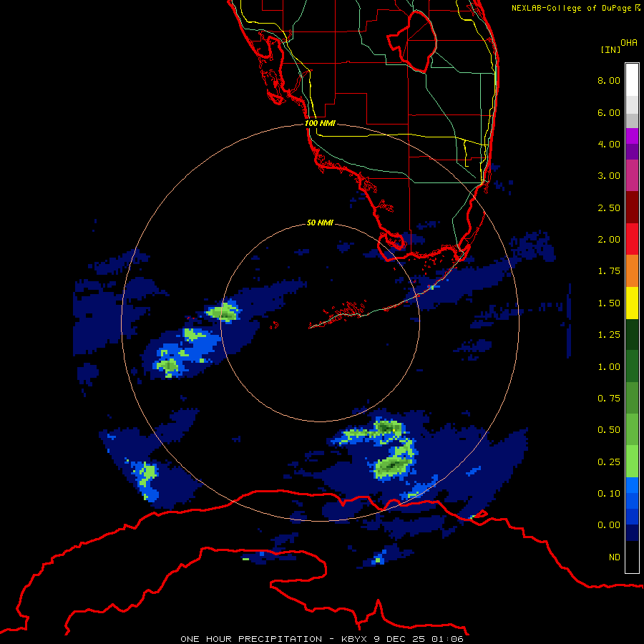The width and height of the screenshot is (644, 644).
Task: Click the 0.00 legend value
Action: 609,525
